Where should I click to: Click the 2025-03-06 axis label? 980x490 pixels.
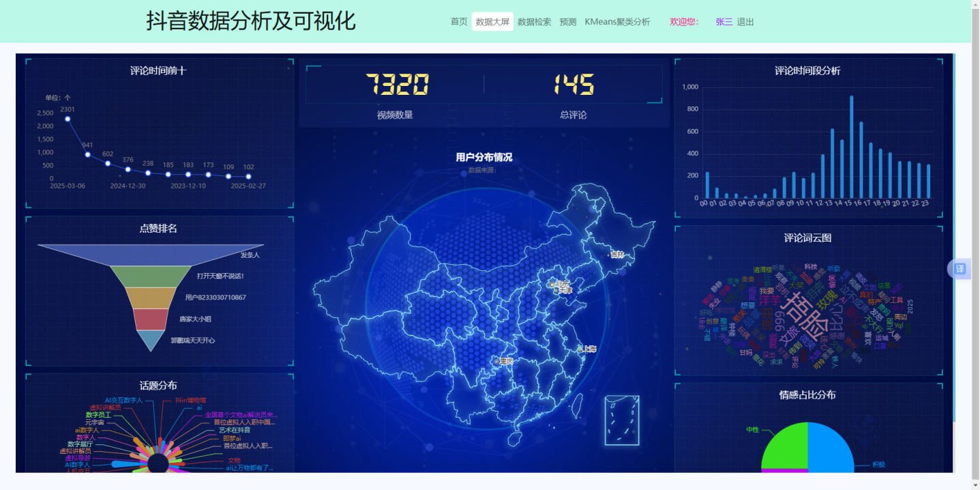[x=68, y=186]
